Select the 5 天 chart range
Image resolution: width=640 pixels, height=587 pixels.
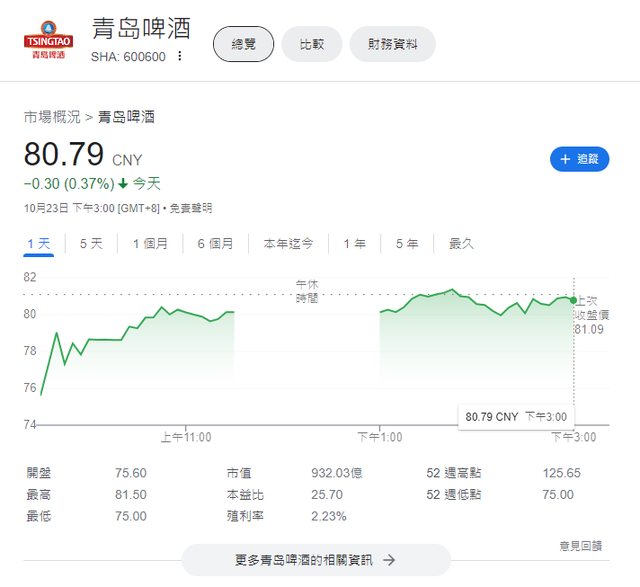91,243
